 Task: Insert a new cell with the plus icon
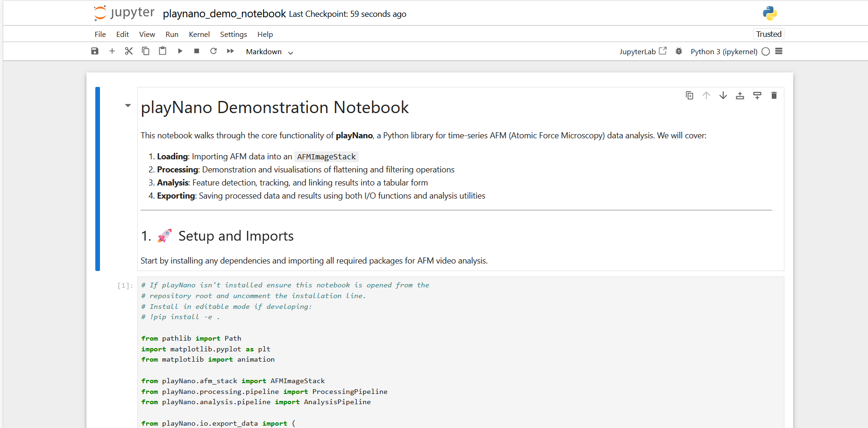(112, 51)
